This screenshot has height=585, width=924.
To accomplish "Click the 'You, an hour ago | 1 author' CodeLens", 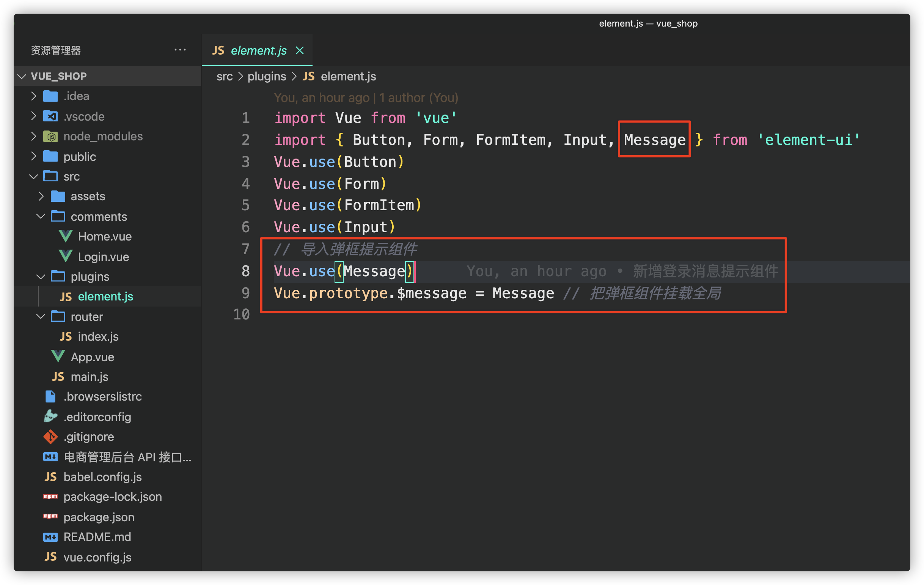I will pyautogui.click(x=366, y=97).
